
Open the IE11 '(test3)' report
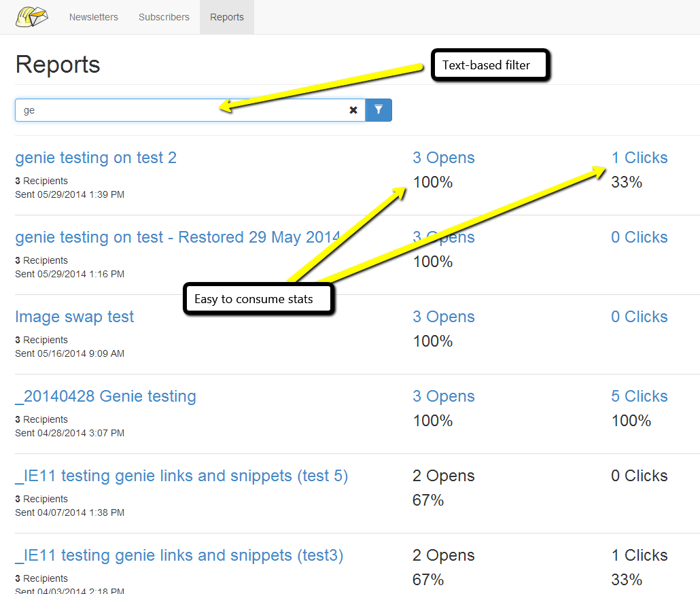click(179, 555)
